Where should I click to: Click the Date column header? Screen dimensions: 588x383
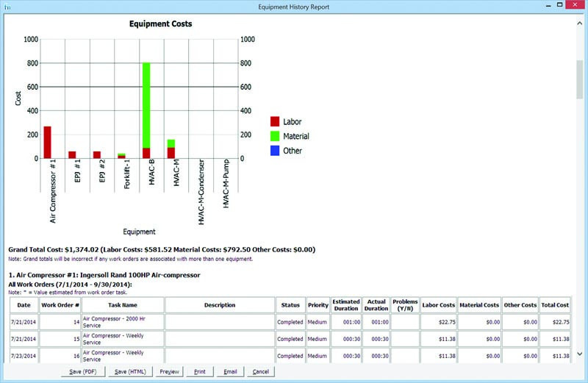(24, 305)
